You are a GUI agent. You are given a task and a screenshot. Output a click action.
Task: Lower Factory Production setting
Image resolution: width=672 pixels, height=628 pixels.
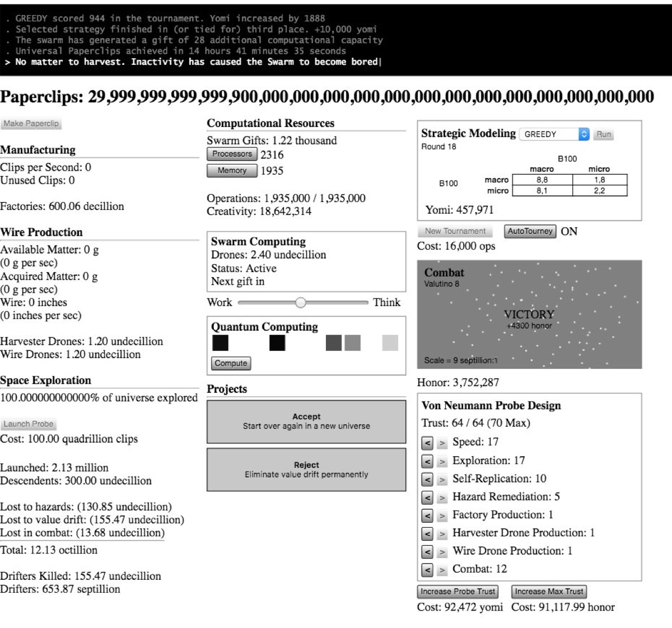tap(427, 516)
